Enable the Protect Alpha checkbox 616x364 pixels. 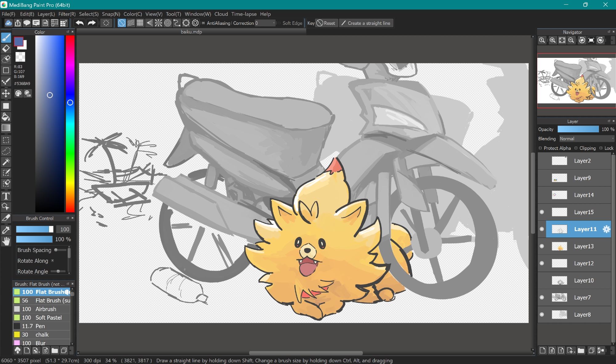[540, 148]
